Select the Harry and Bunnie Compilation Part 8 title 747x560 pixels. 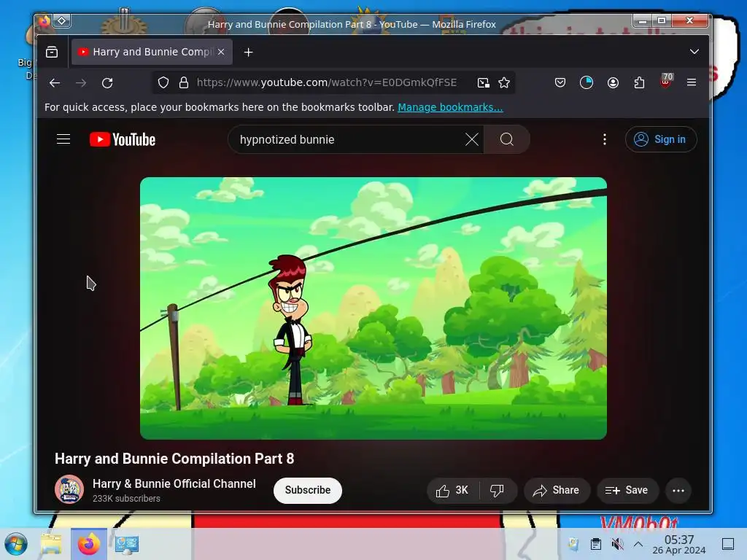pos(174,459)
